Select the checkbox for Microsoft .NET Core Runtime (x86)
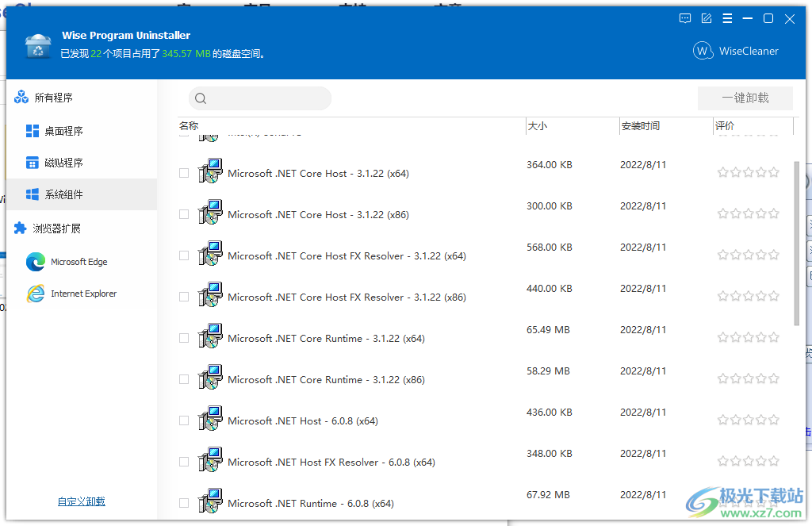Image resolution: width=812 pixels, height=526 pixels. click(x=183, y=378)
